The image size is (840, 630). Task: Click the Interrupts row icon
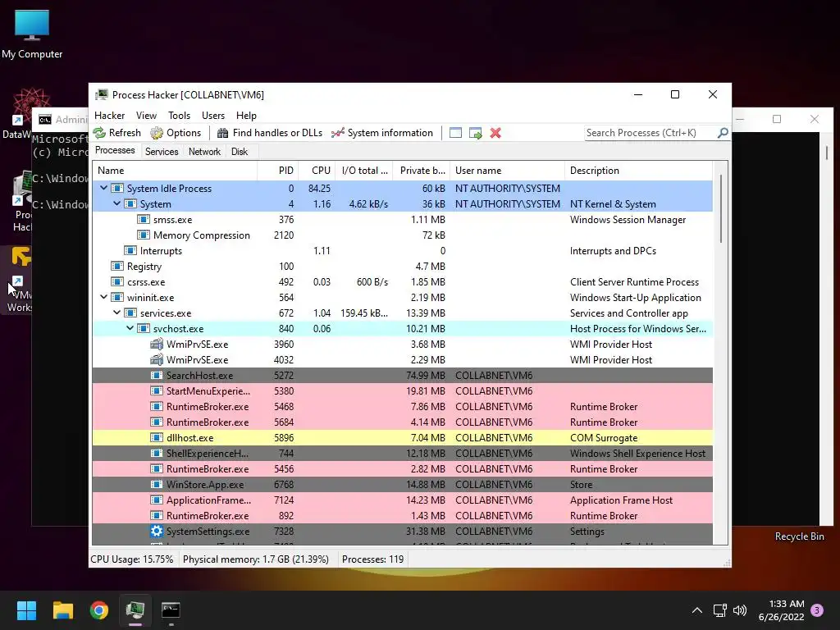coord(130,251)
